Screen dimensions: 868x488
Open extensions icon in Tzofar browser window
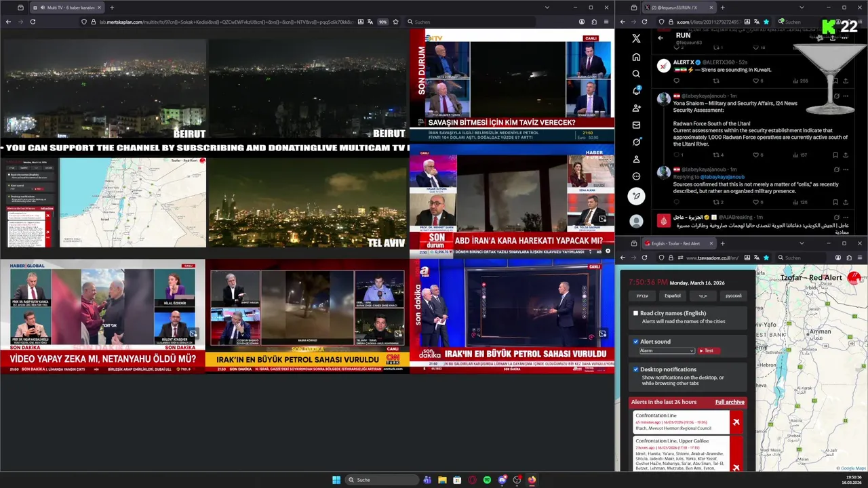point(850,258)
